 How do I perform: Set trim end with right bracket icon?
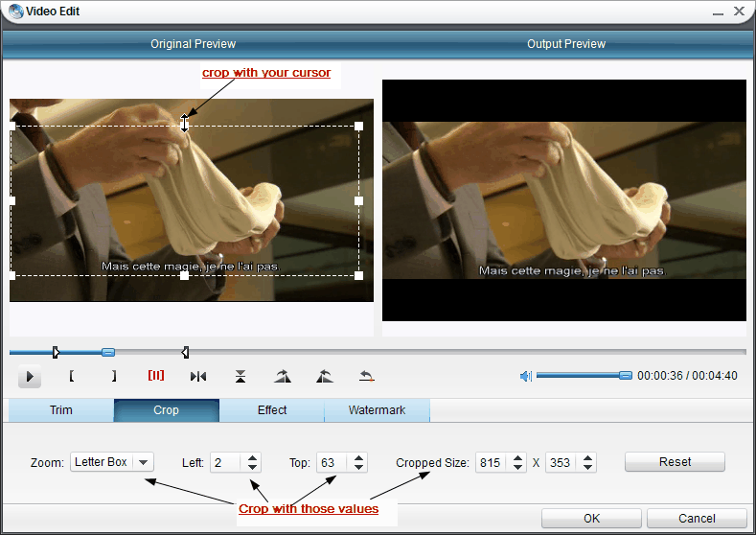[x=114, y=376]
